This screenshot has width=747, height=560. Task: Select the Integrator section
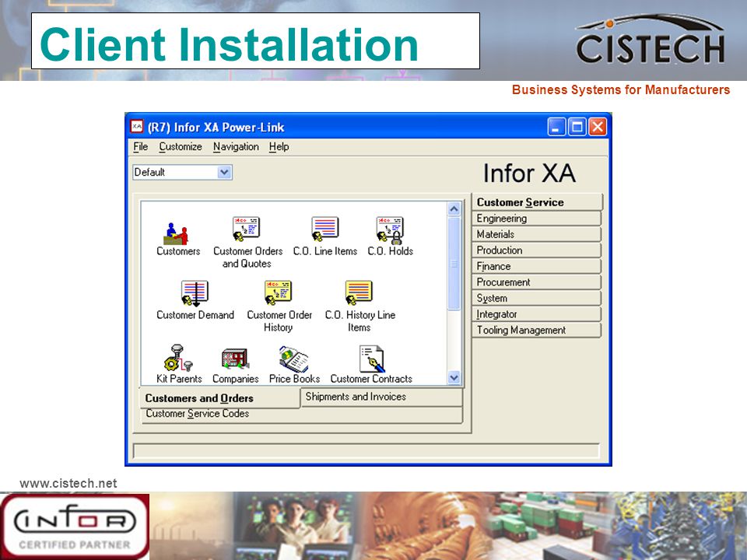(536, 314)
